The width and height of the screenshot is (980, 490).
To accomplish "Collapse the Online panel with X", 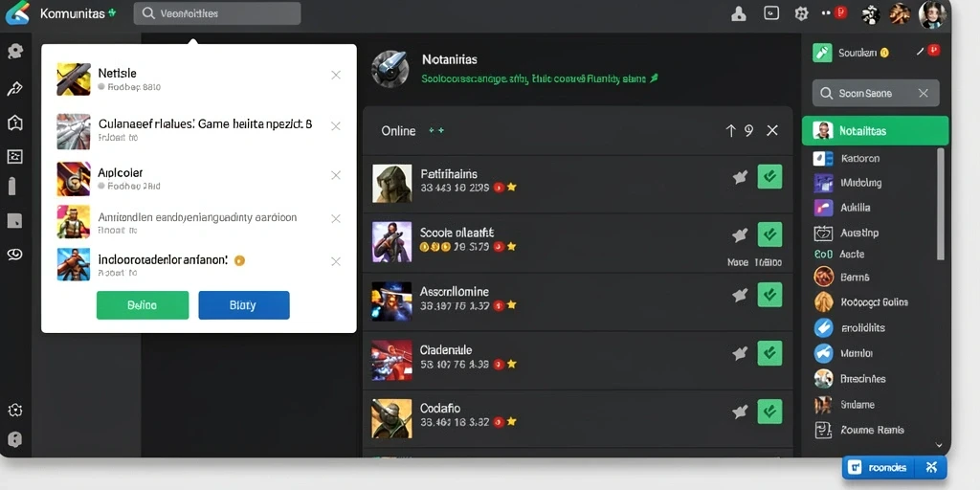I will 772,130.
